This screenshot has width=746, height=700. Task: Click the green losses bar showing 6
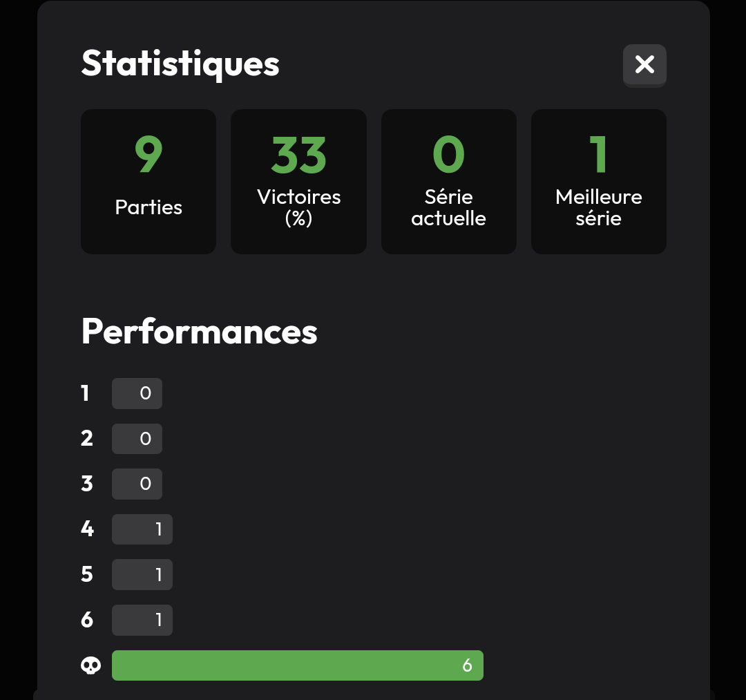[297, 665]
